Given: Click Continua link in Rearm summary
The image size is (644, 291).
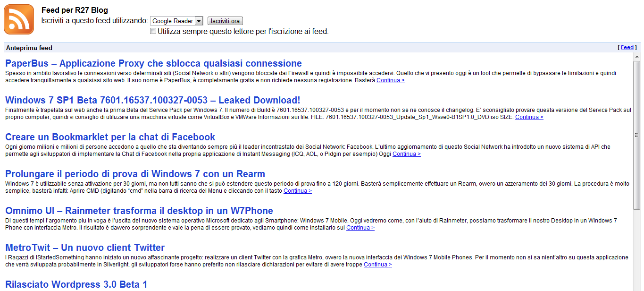Looking at the screenshot, I should [x=297, y=191].
